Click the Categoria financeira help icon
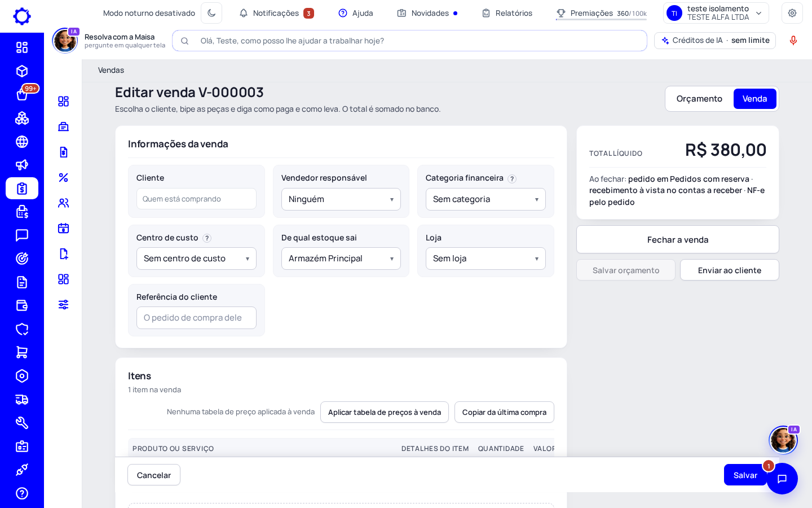This screenshot has height=508, width=812. point(512,179)
